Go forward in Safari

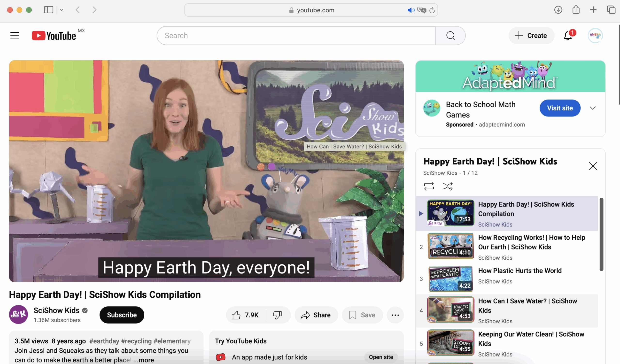tap(94, 10)
